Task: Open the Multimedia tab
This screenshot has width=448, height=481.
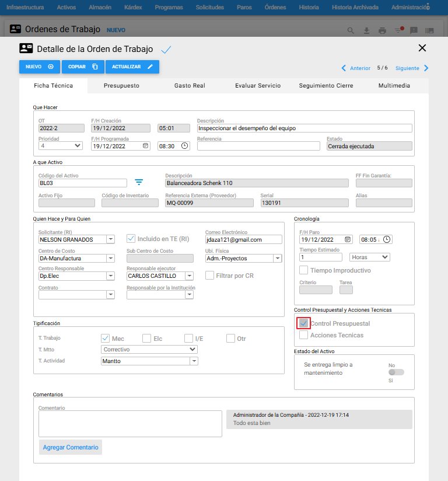Action: (394, 86)
